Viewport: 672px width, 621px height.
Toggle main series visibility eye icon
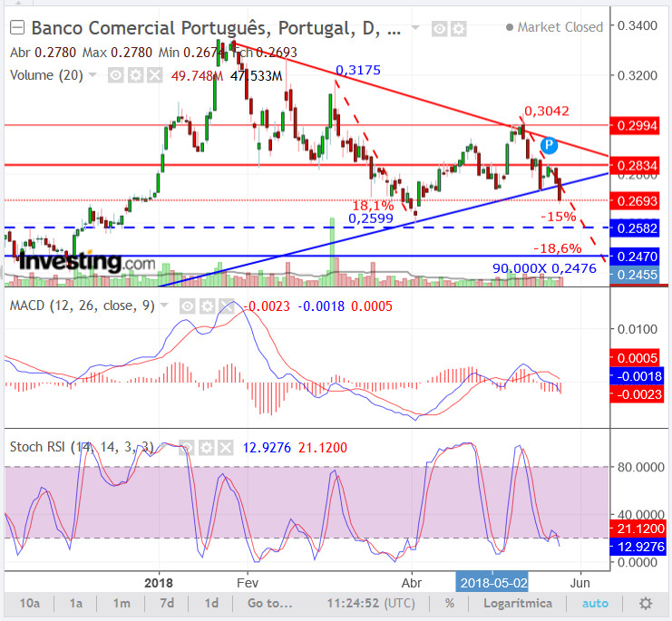click(x=439, y=29)
